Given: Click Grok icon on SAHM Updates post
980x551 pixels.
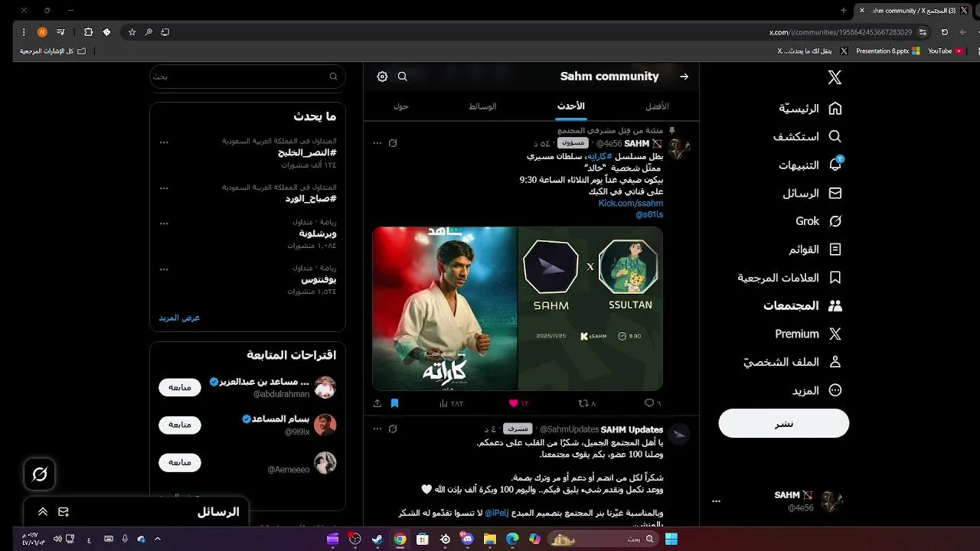Looking at the screenshot, I should pos(393,429).
